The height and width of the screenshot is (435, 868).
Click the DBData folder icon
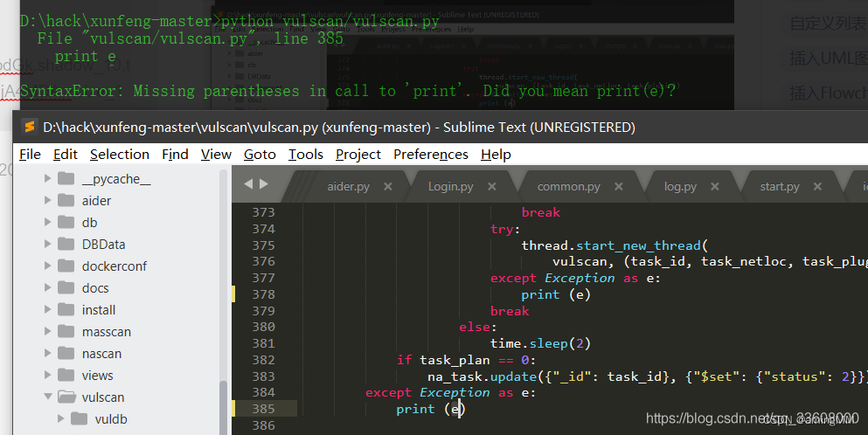[x=66, y=244]
